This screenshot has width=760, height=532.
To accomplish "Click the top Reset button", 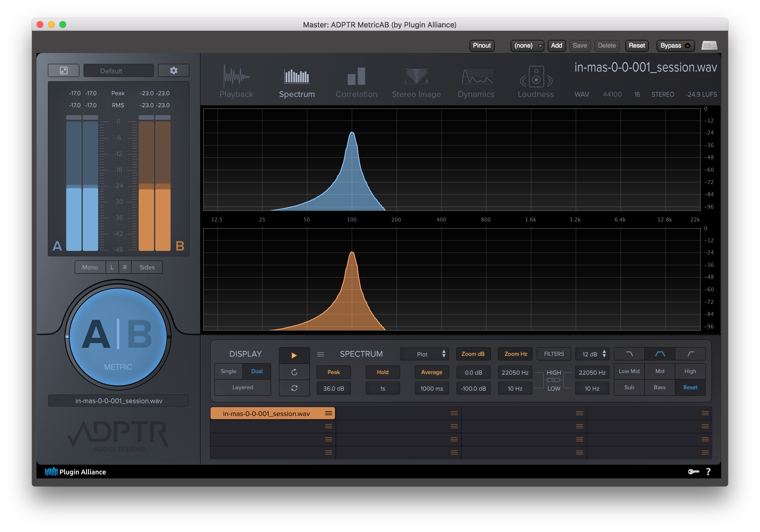I will [636, 46].
